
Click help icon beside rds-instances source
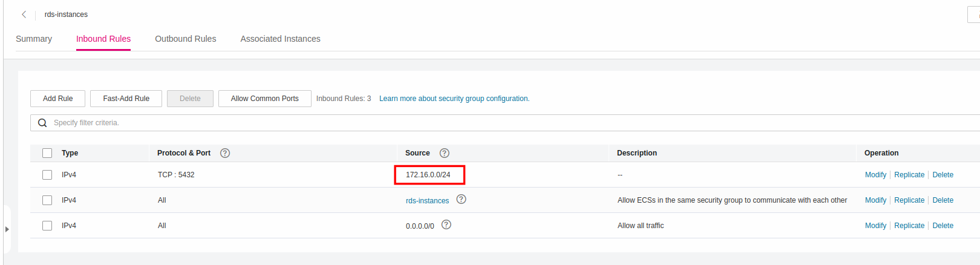point(461,200)
